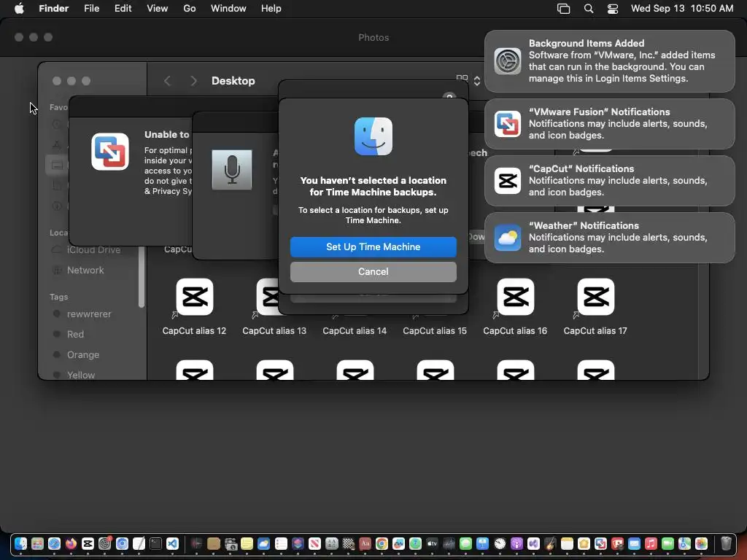The height and width of the screenshot is (560, 747).
Task: Click the Finder sidebar scrollbar
Action: [141, 276]
